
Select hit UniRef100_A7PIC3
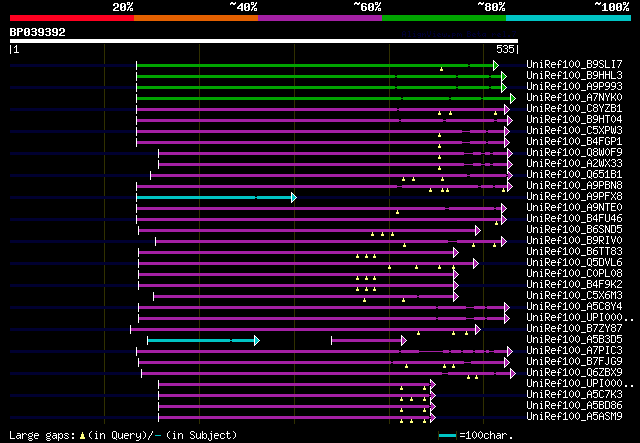click(x=574, y=351)
